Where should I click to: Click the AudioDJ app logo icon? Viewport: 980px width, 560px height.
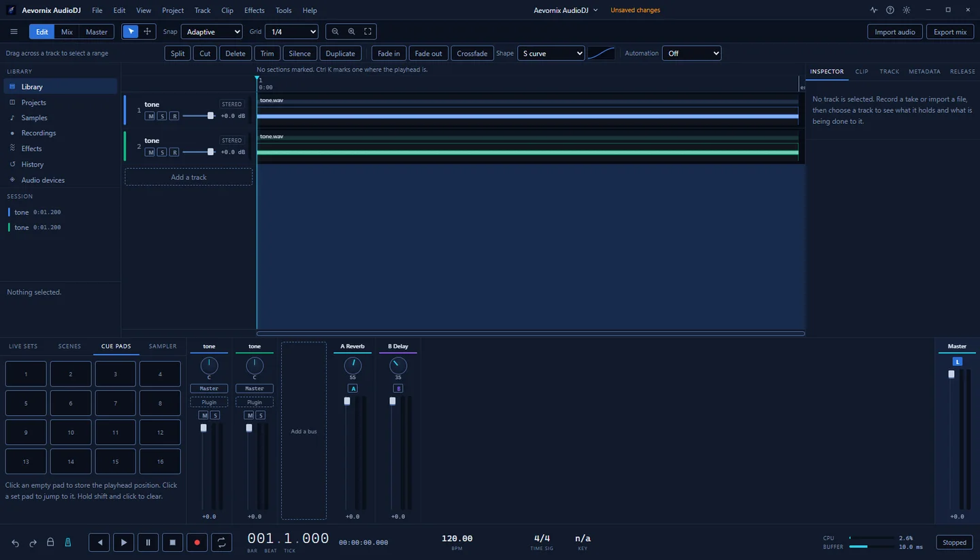tap(11, 10)
